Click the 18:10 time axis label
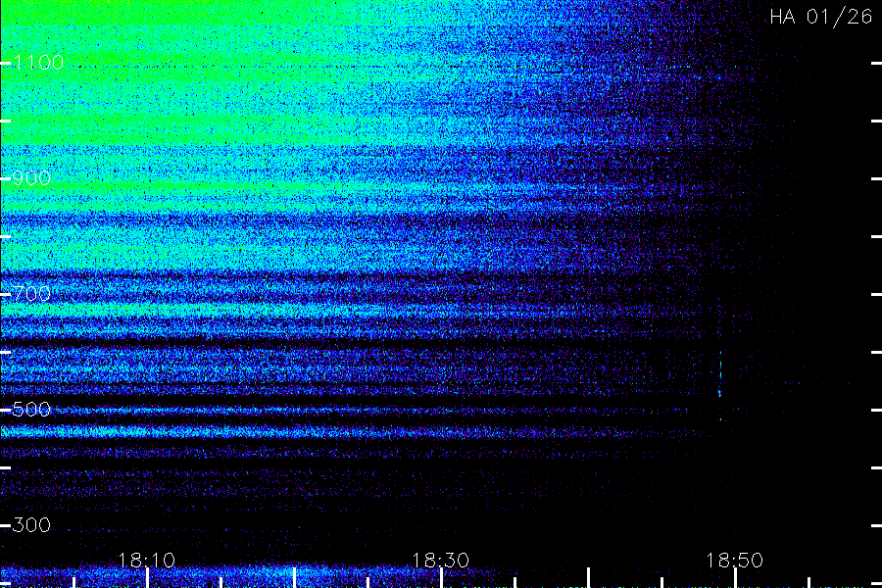This screenshot has width=882, height=588. pos(147,561)
